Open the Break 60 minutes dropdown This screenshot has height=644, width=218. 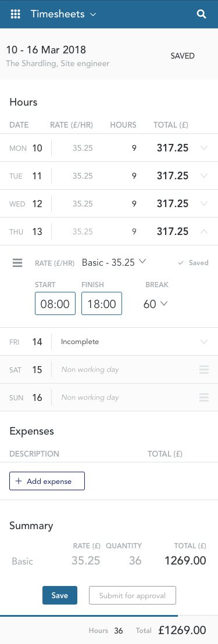click(155, 304)
